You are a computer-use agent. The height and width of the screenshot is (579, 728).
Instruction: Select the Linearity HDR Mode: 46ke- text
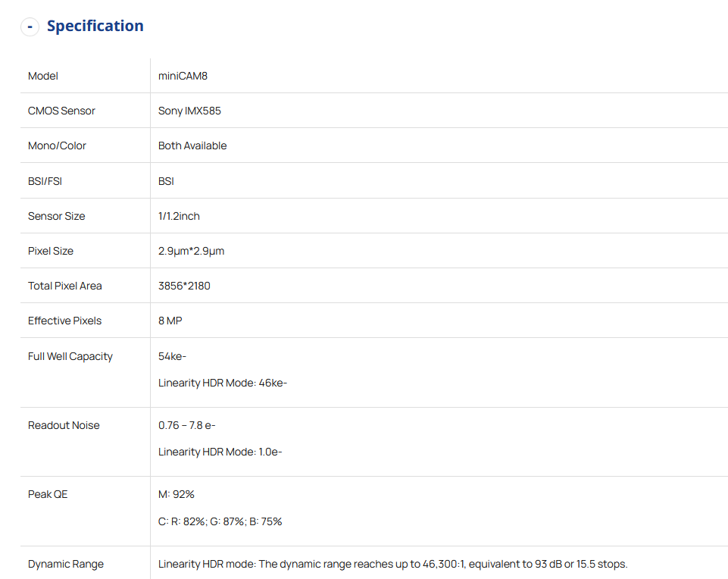(x=222, y=383)
